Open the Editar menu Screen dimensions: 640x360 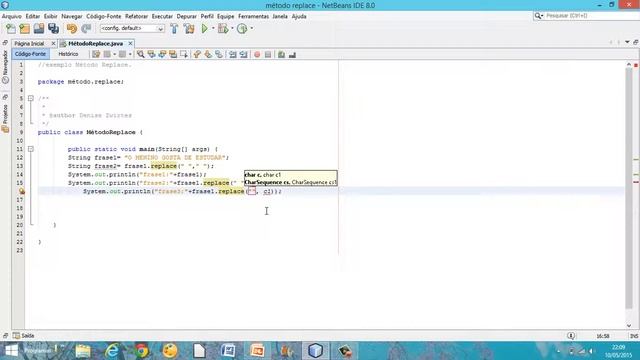point(33,16)
